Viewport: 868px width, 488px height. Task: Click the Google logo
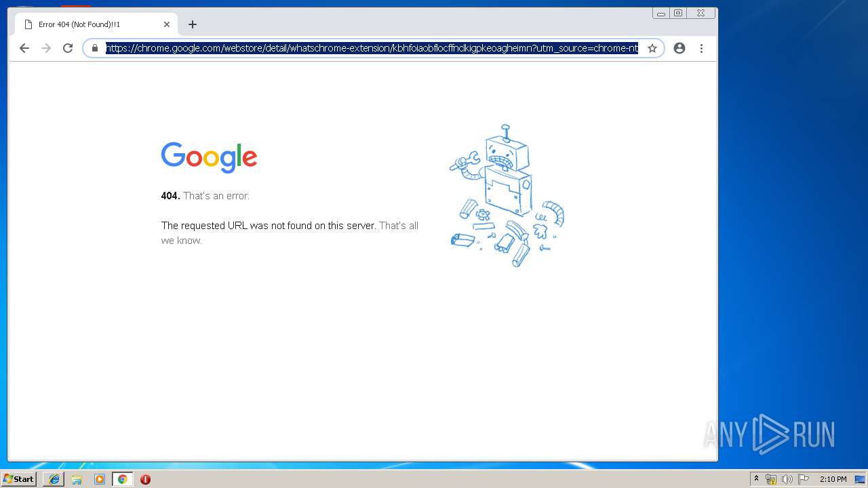209,157
